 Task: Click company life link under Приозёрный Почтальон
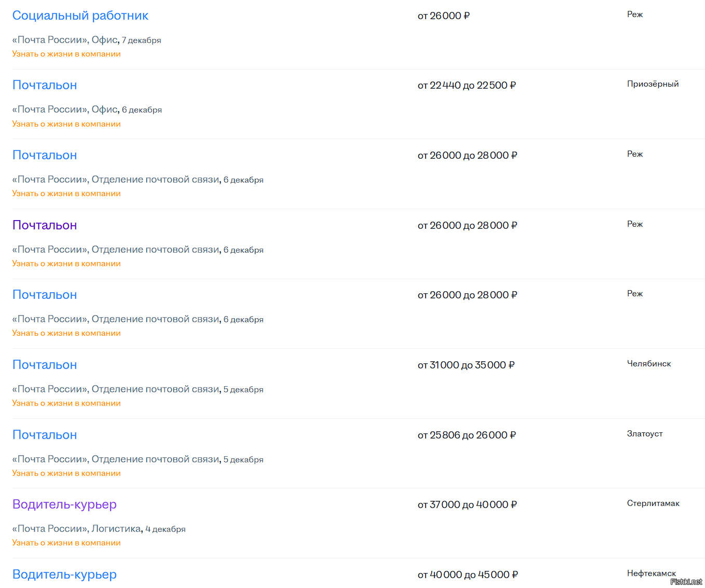(66, 124)
